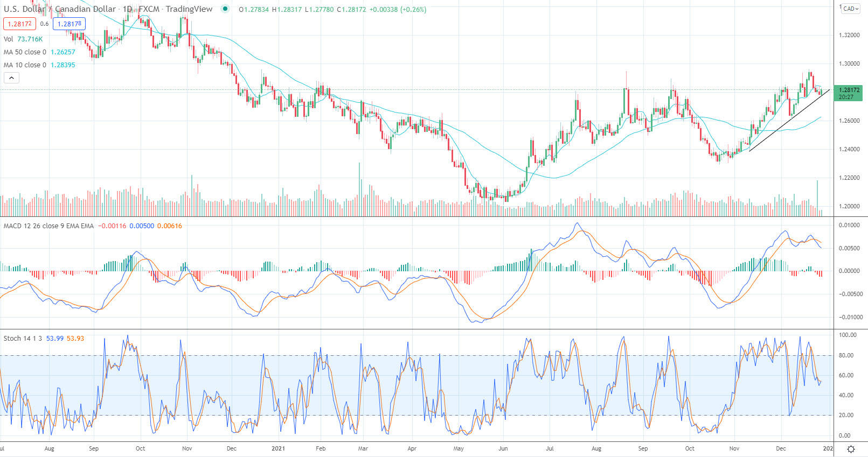Click the 0.01000 MACD axis label
868x457 pixels.
[x=849, y=226]
